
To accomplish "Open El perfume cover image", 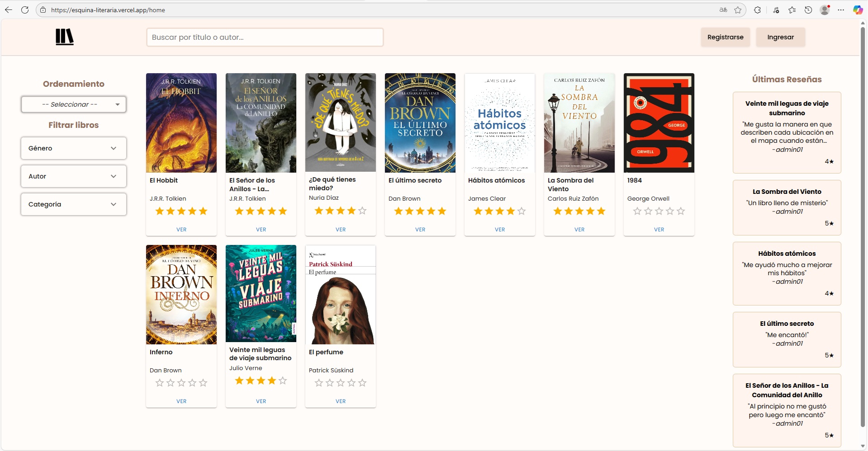I will coord(341,295).
